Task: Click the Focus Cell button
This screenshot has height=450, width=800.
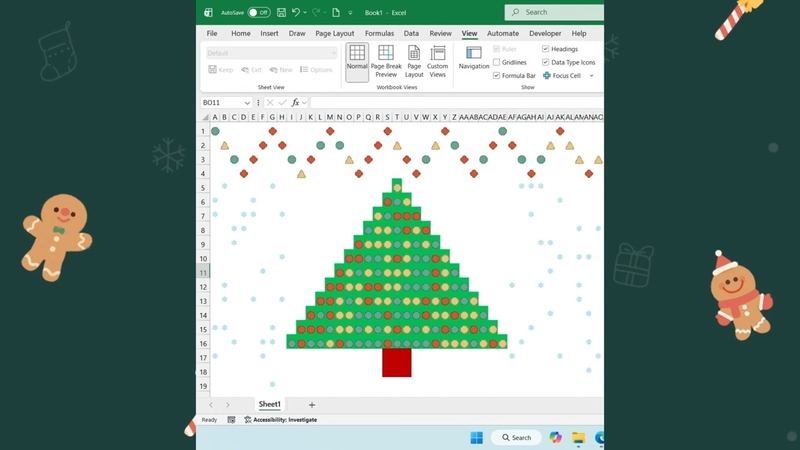Action: click(561, 76)
